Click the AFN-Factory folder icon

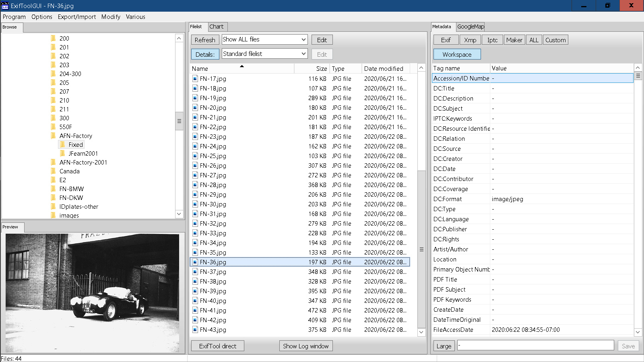pyautogui.click(x=53, y=136)
